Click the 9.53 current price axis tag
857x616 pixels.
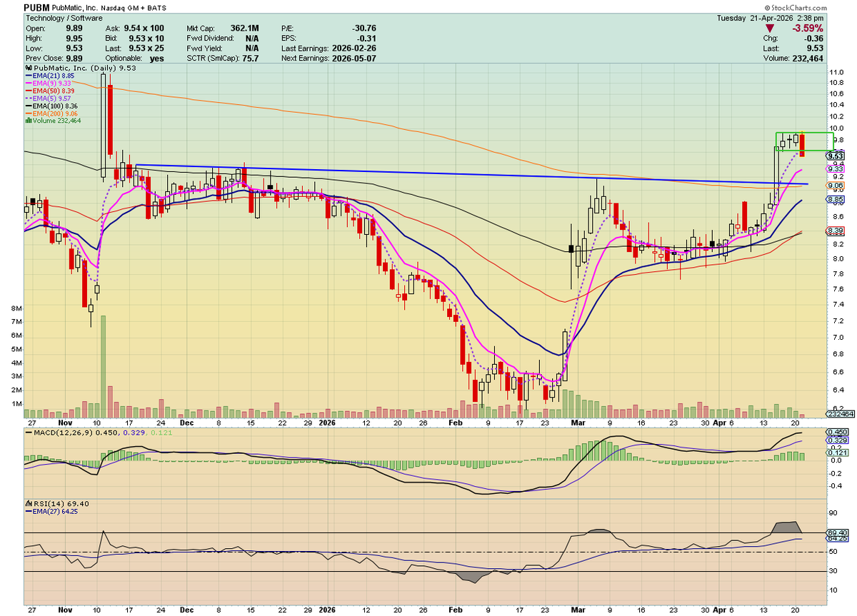coord(836,156)
